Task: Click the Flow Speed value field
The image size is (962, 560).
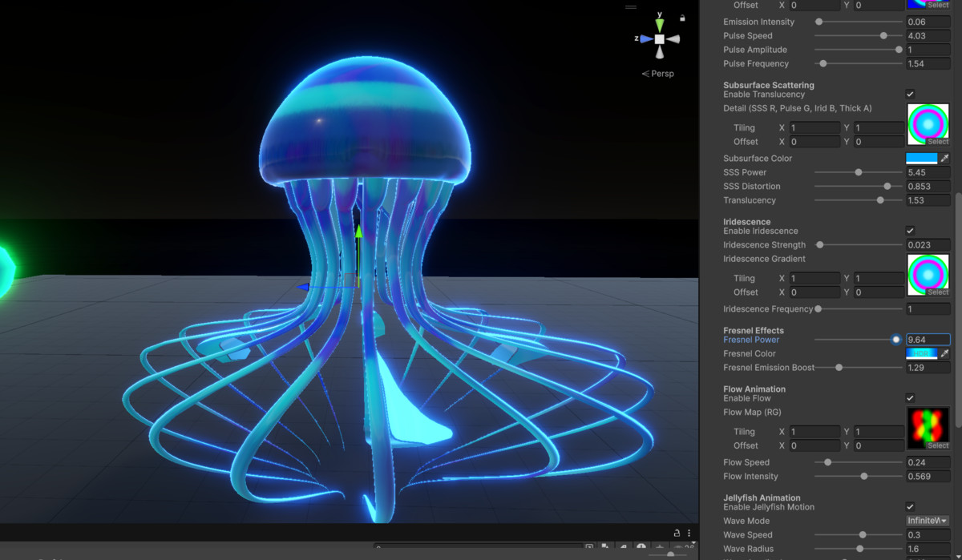Action: [x=928, y=462]
